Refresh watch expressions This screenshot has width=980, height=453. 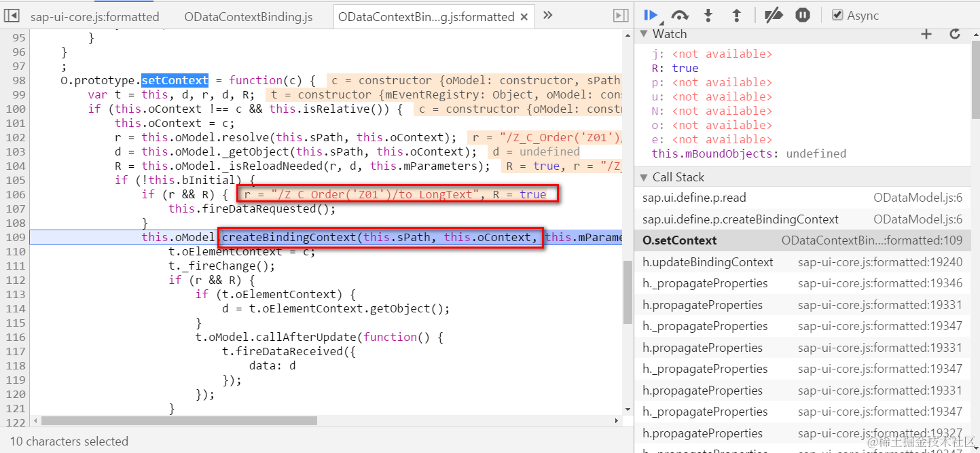955,33
